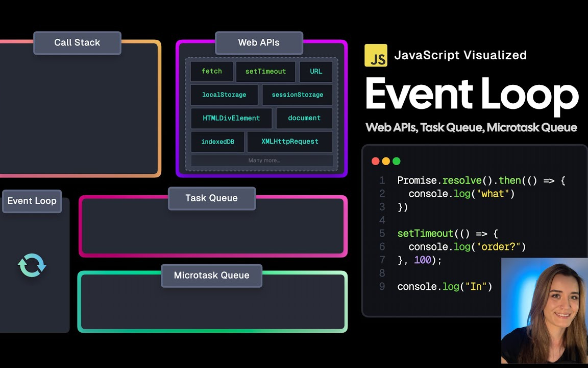The width and height of the screenshot is (588, 368).
Task: Choose the sessionStorage API box
Action: click(297, 95)
